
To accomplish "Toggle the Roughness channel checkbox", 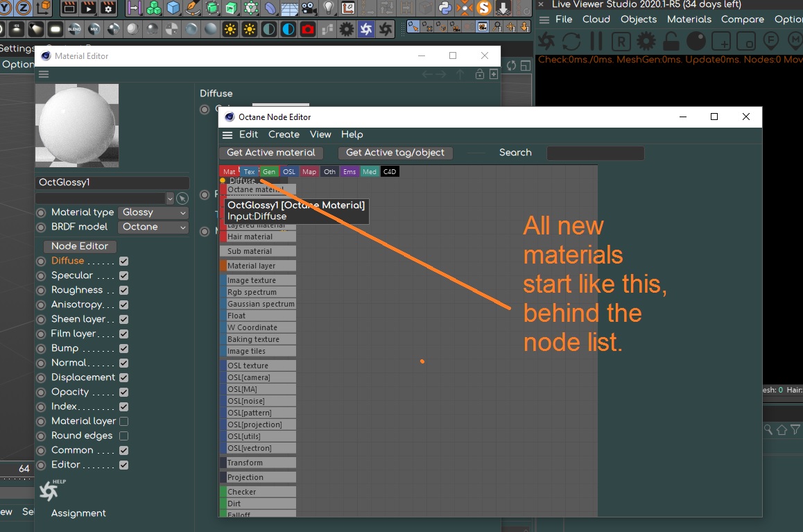I will pyautogui.click(x=123, y=291).
